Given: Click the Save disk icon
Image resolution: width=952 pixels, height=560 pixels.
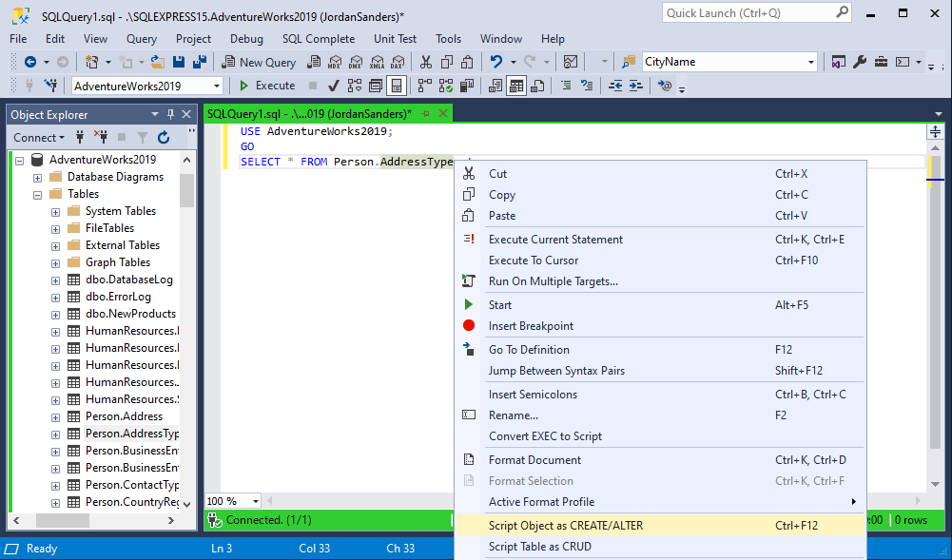Looking at the screenshot, I should point(179,62).
